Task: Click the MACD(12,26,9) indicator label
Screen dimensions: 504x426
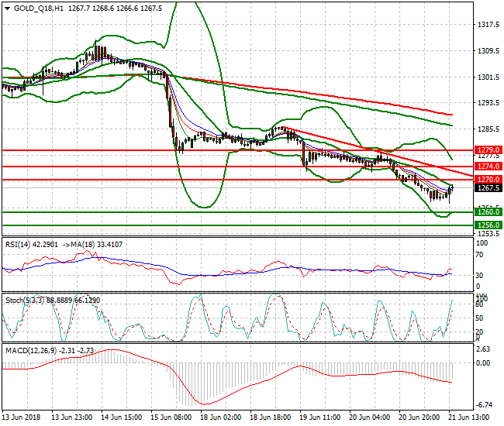Action: coord(31,351)
